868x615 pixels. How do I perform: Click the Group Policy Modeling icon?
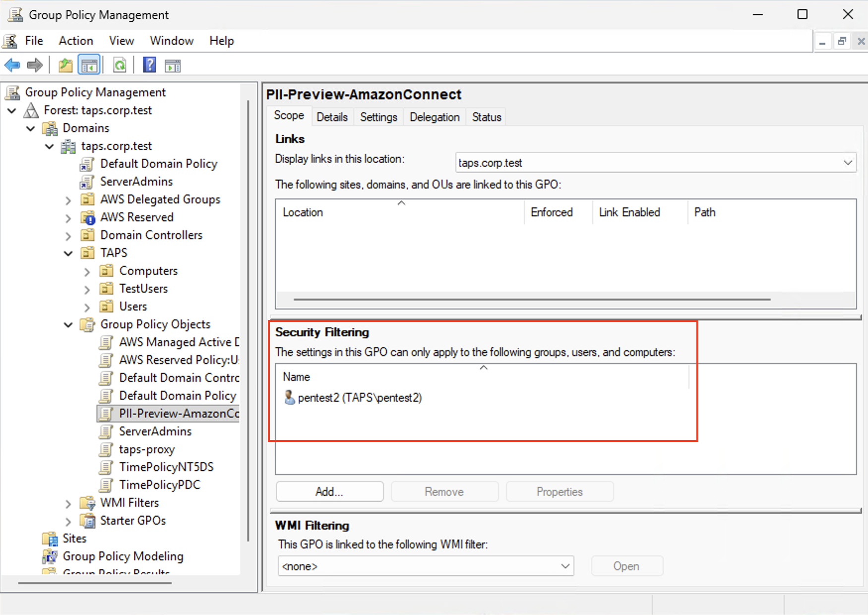(x=50, y=556)
